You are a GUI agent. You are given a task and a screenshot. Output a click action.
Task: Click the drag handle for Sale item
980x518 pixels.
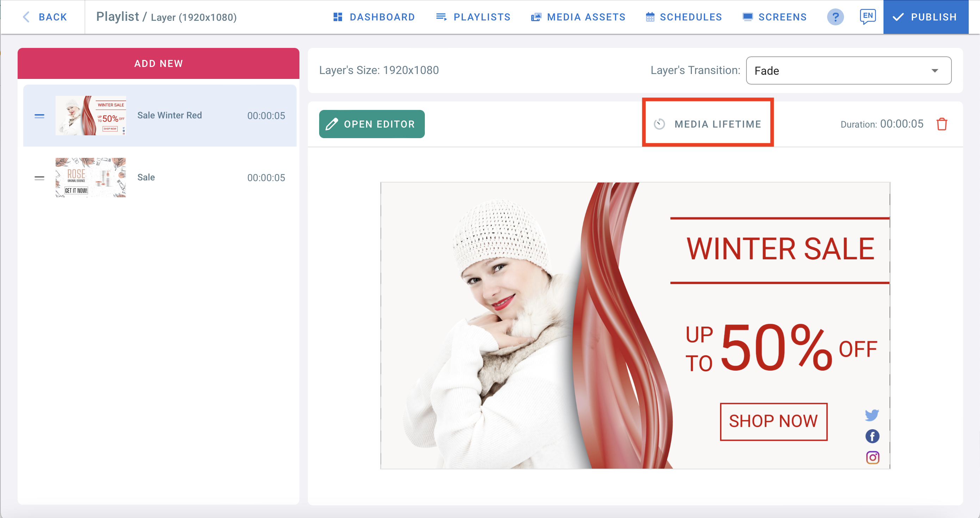(x=39, y=178)
